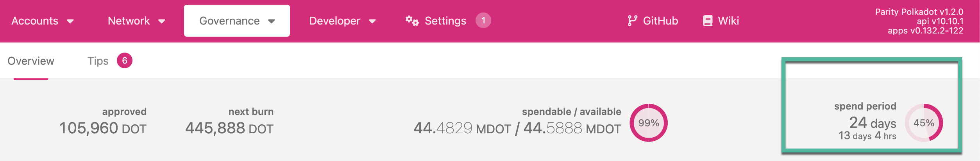Open the Governance menu
980x161 pixels.
229,21
